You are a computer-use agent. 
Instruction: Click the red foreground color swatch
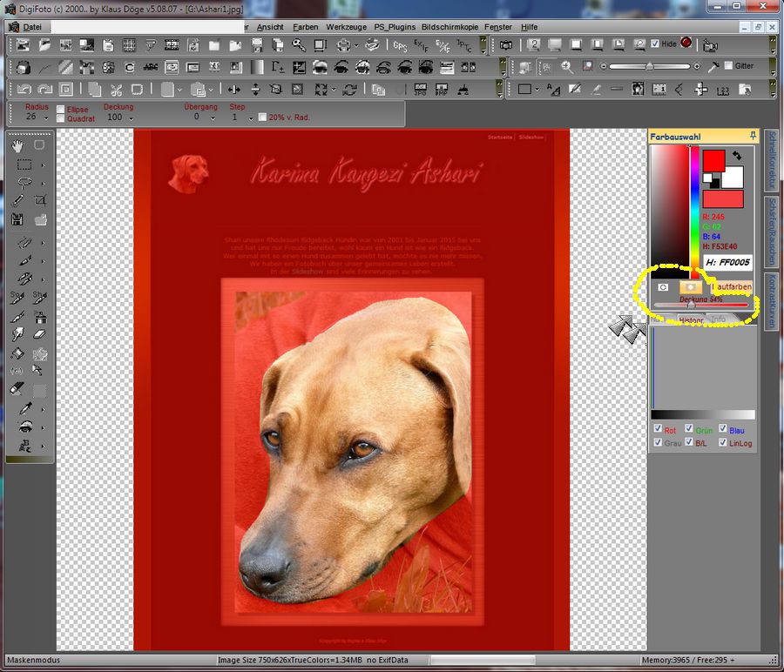point(713,160)
